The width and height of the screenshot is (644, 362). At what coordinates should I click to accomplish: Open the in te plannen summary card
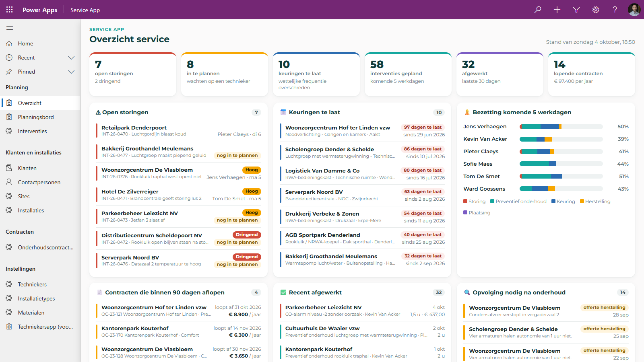[225, 74]
